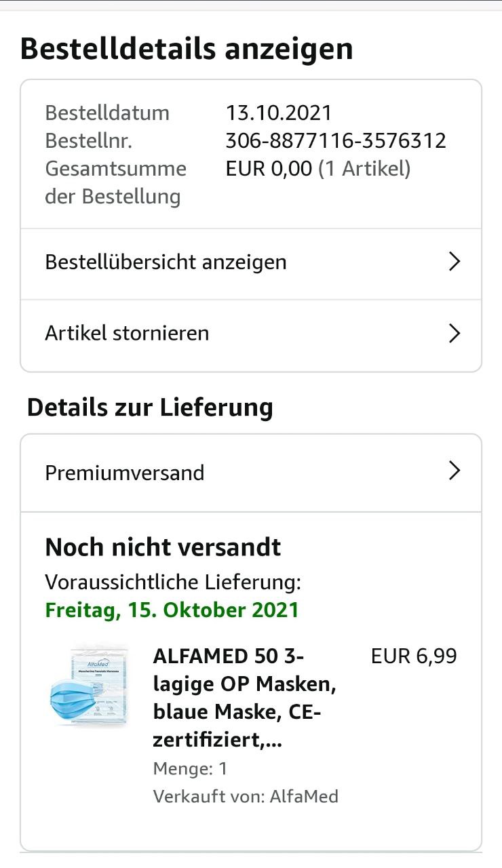The width and height of the screenshot is (502, 868).
Task: Tap the Noch nicht versandt status heading
Action: (x=163, y=547)
